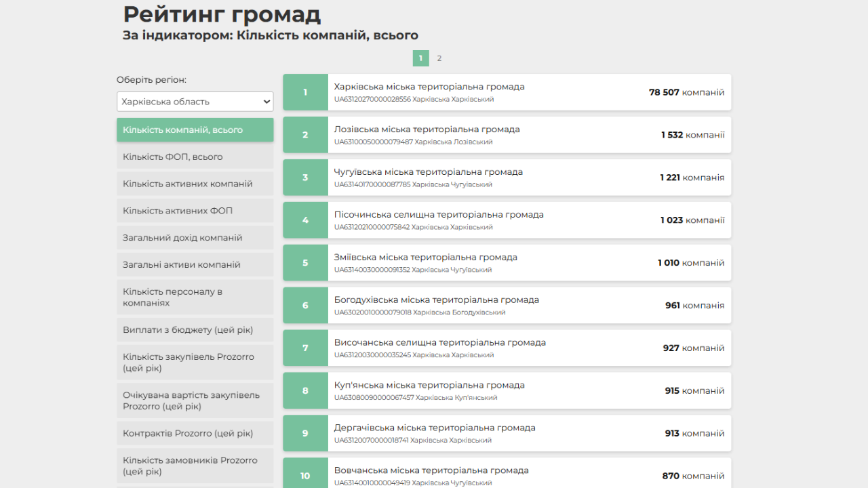Select Загальний дохід компаній indicator
Viewport: 868px width, 488px height.
(195, 238)
